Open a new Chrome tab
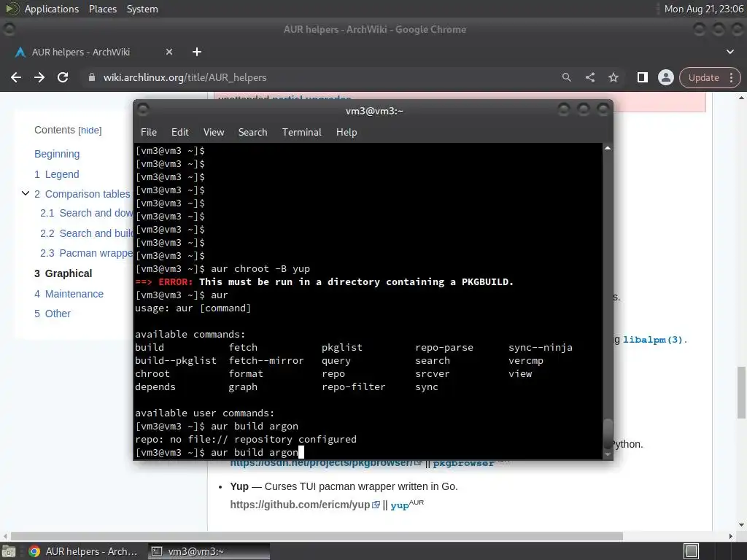The width and height of the screenshot is (747, 560). click(x=197, y=52)
